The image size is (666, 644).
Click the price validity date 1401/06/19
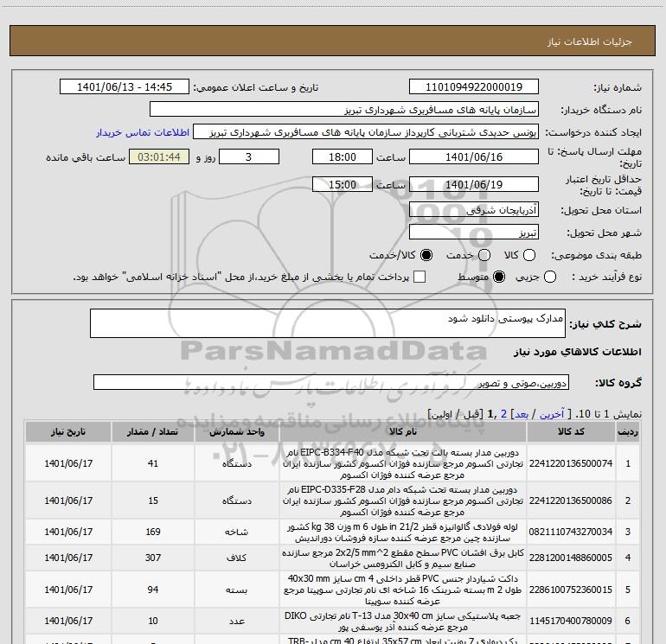click(x=474, y=185)
